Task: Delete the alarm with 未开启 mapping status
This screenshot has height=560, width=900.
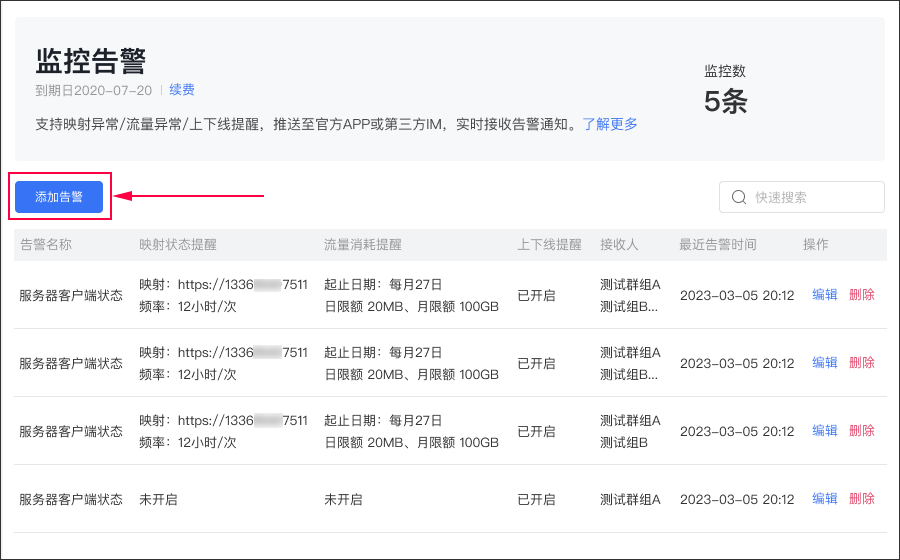Action: tap(861, 498)
